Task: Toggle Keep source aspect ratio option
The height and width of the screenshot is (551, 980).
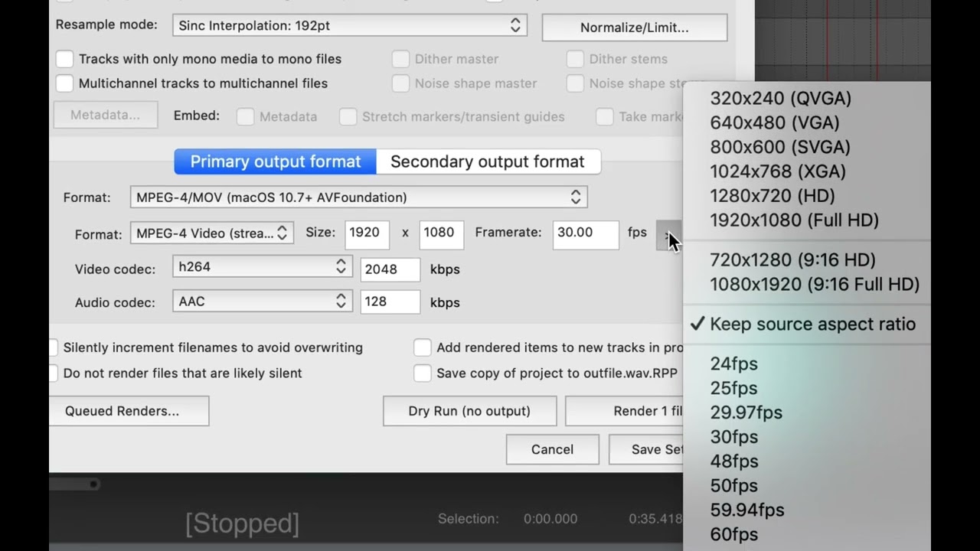Action: 807,324
